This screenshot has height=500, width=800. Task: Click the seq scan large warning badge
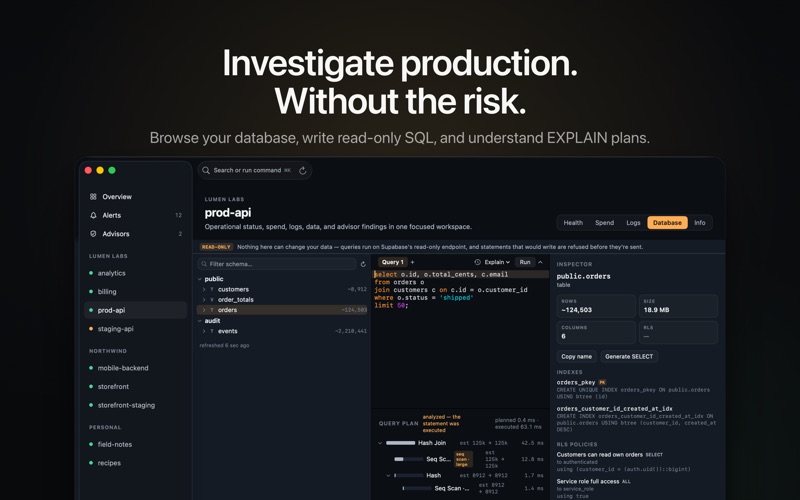tap(463, 459)
